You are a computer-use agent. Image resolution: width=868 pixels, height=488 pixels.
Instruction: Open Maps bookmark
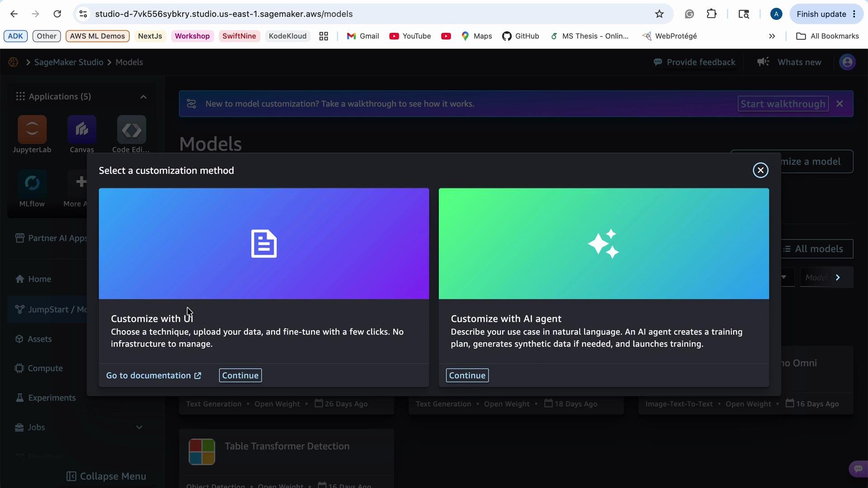476,36
